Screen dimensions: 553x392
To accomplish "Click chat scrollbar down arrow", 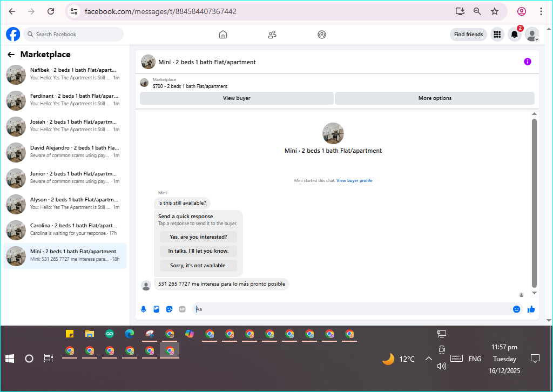I will click(x=534, y=293).
